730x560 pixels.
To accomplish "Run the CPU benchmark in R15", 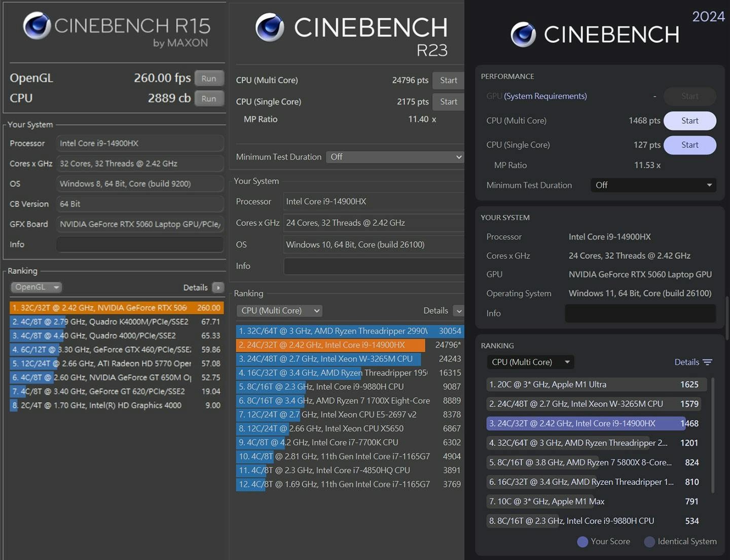I will coord(209,99).
